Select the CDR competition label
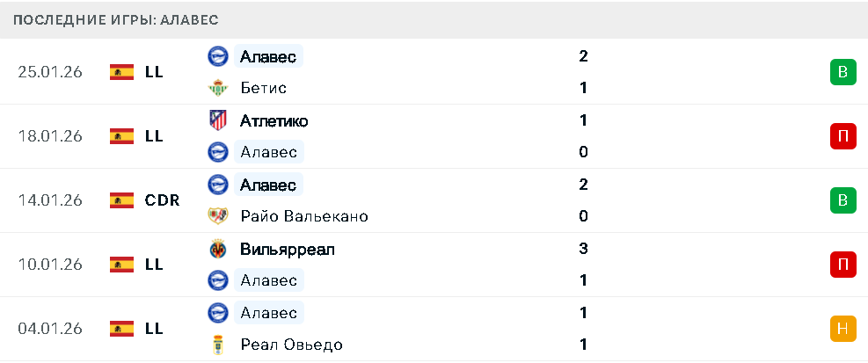This screenshot has width=868, height=363. 162,200
